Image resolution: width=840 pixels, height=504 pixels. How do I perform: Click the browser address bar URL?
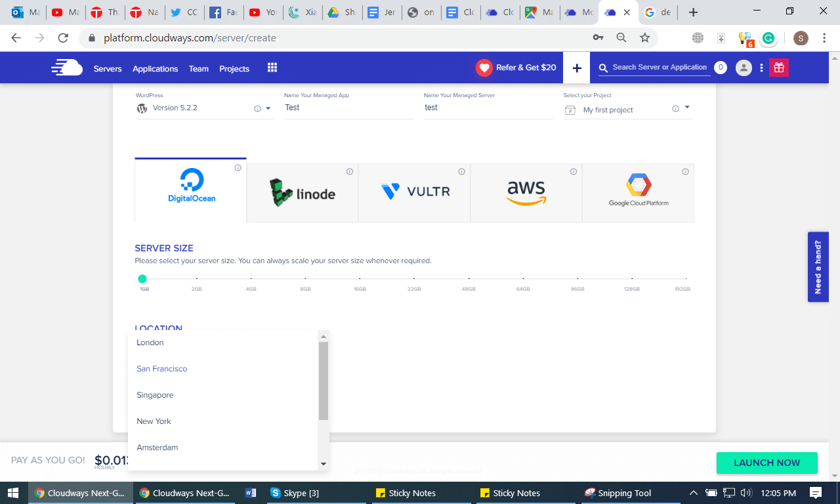pos(190,38)
